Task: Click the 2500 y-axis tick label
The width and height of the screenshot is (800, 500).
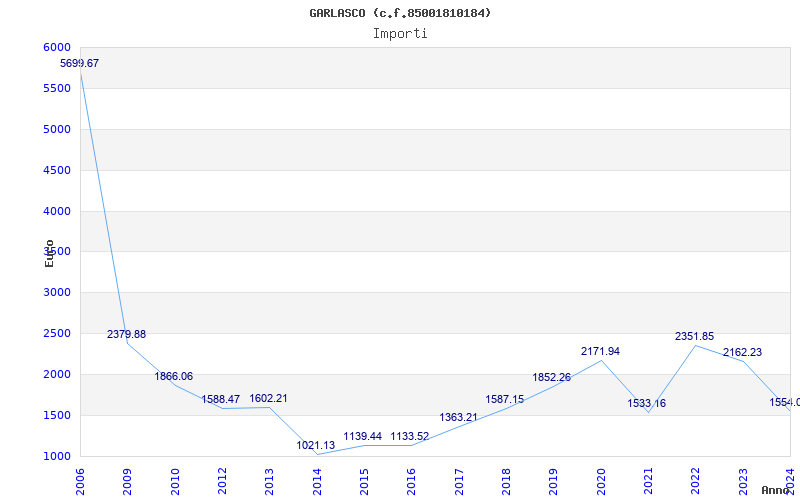Action: point(56,334)
